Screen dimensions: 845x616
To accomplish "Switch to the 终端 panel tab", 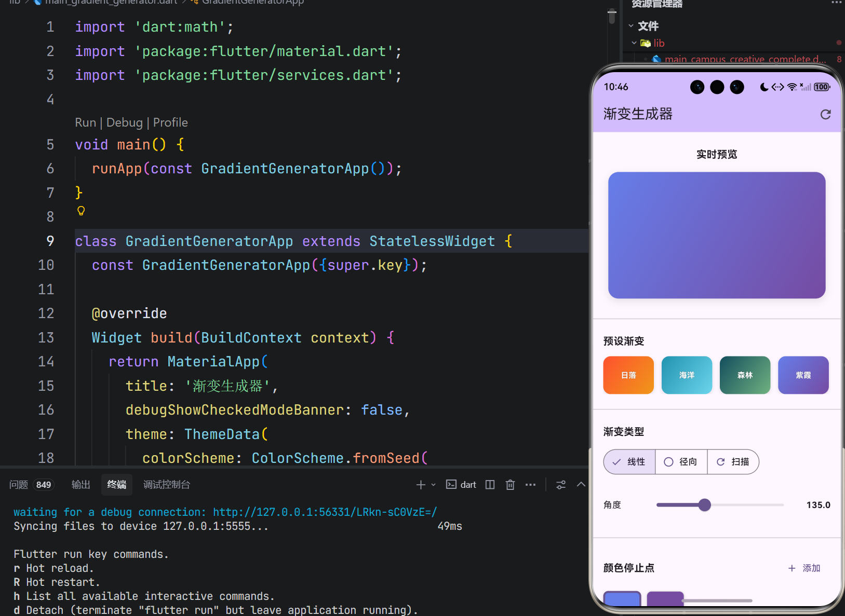I will tap(117, 485).
